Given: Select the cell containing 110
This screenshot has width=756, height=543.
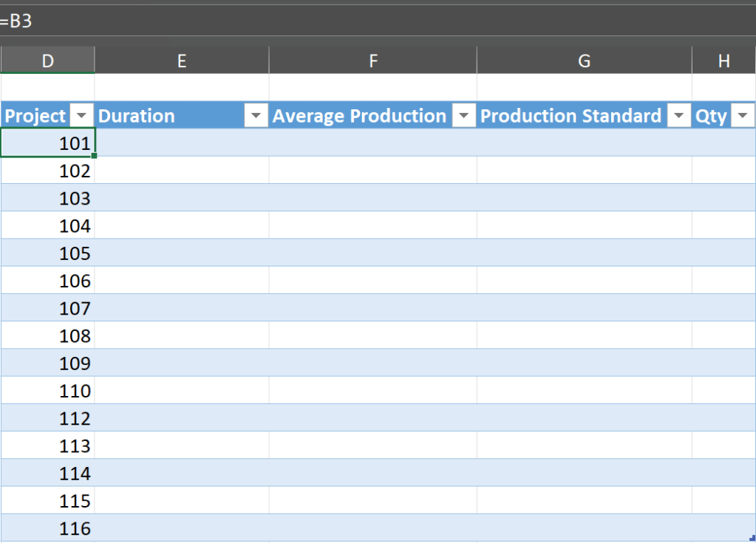Looking at the screenshot, I should coord(48,390).
